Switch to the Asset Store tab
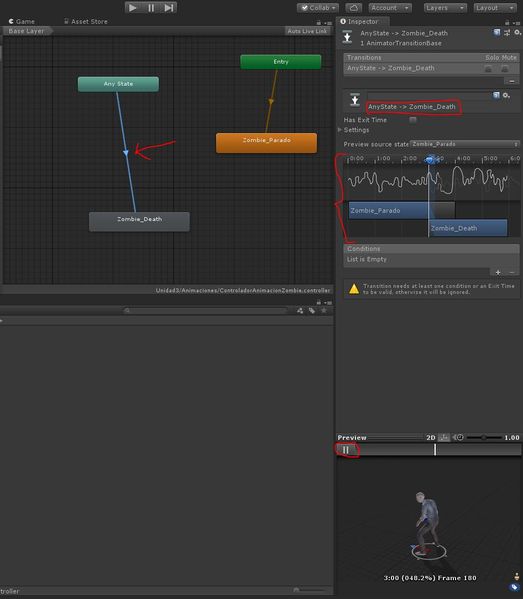523x599 pixels. pos(86,21)
